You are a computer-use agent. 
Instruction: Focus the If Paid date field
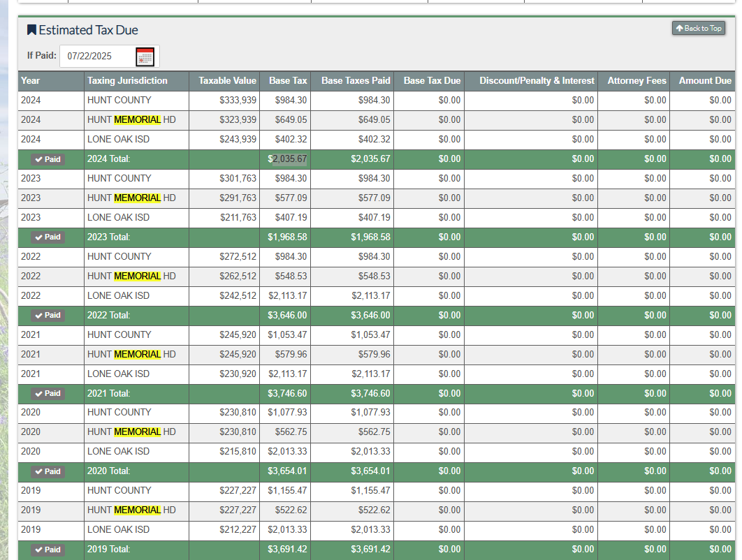pos(96,57)
